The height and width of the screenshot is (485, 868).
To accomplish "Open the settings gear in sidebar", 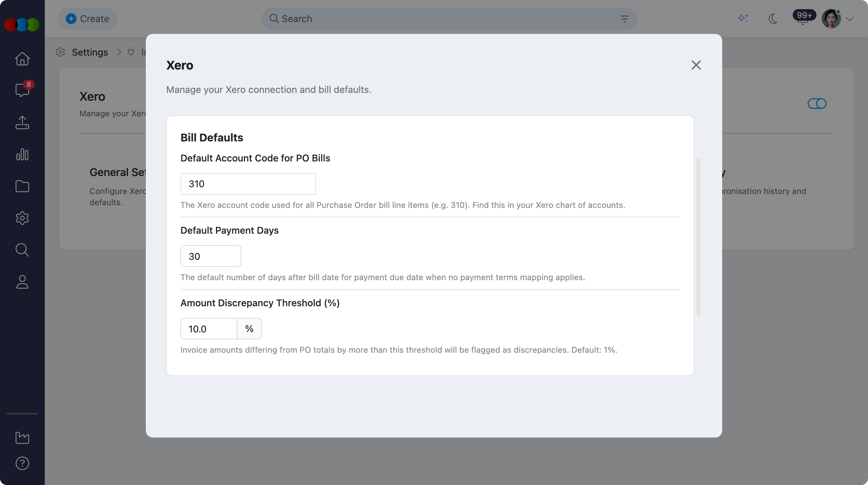I will coord(22,218).
